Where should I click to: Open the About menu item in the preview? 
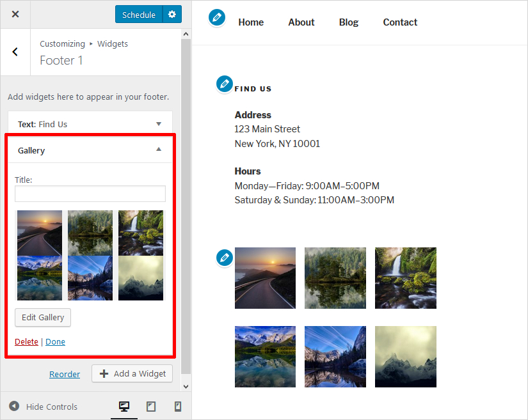301,22
